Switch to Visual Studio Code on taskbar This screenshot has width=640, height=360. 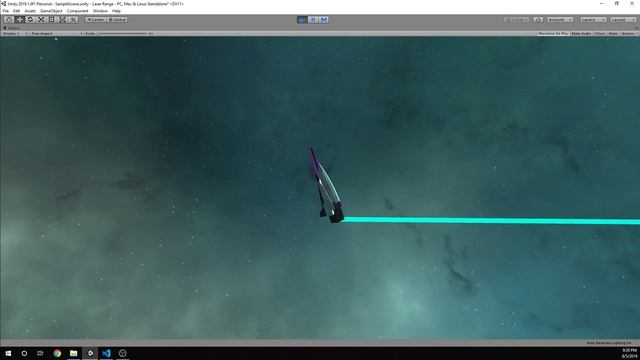[x=106, y=353]
